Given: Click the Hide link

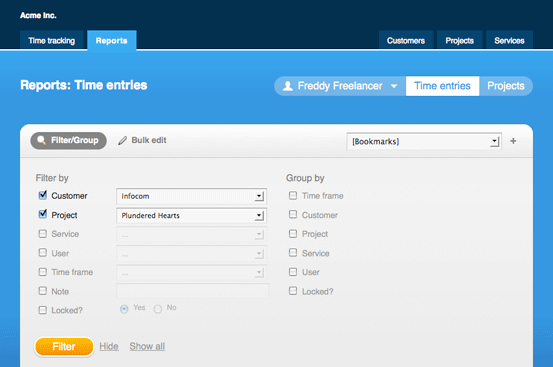Looking at the screenshot, I should tap(109, 346).
